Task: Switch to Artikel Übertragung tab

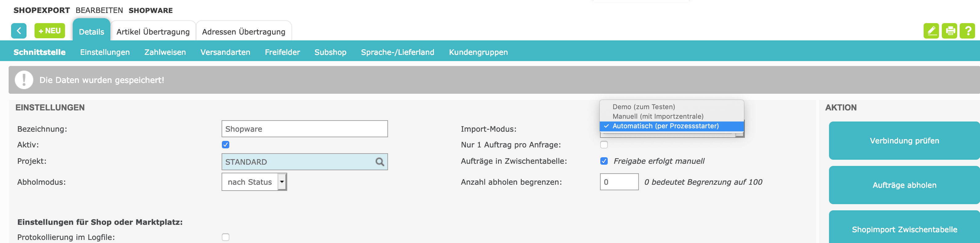Action: 153,32
